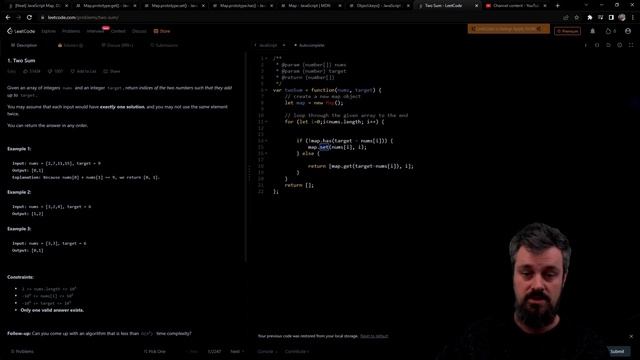
Task: Switch to the problem's Discuss tab
Action: [117, 45]
